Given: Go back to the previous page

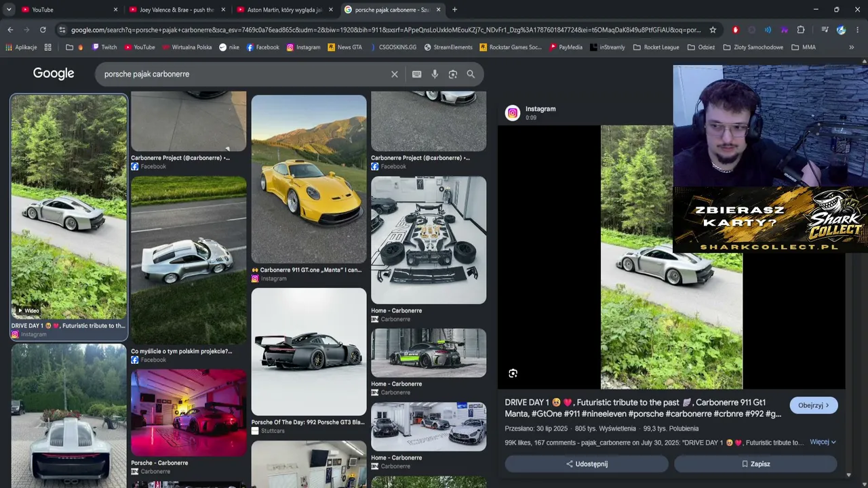Looking at the screenshot, I should [x=10, y=30].
